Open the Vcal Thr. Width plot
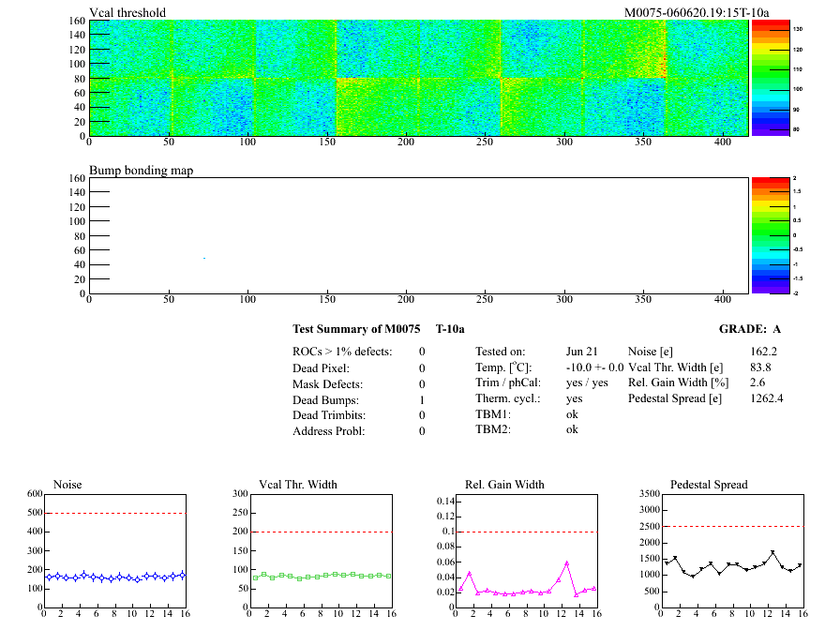This screenshot has height=630, width=840. (319, 551)
